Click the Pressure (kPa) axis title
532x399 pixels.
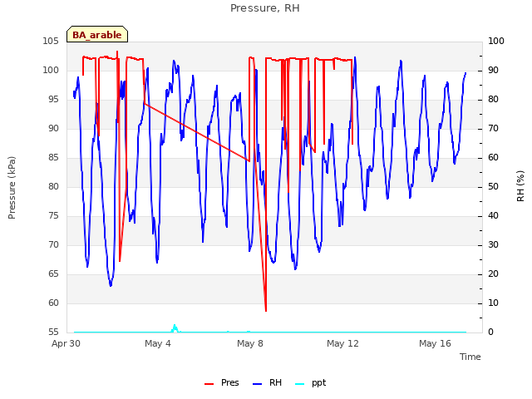point(12,187)
